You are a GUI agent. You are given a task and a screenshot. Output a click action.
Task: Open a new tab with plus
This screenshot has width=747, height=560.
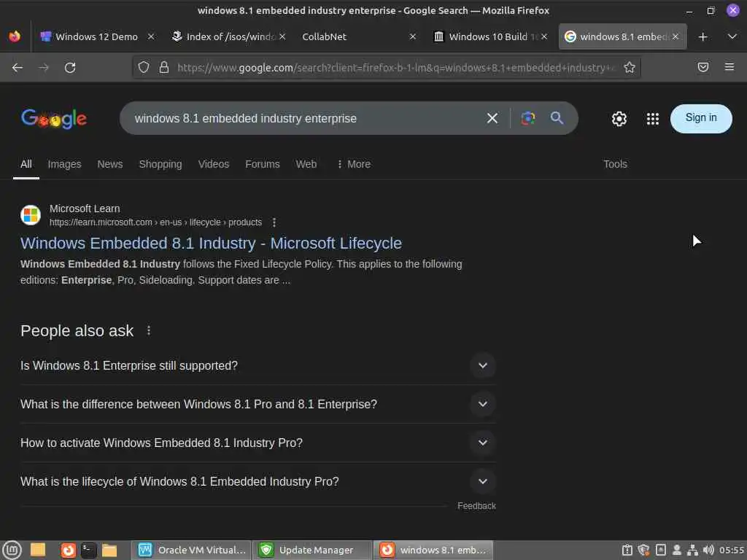703,36
